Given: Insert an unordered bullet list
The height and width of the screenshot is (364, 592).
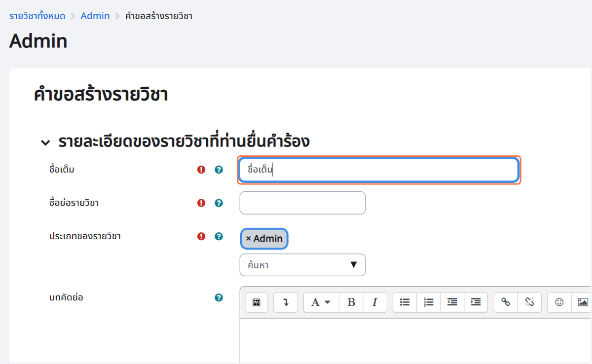Looking at the screenshot, I should pyautogui.click(x=405, y=302).
